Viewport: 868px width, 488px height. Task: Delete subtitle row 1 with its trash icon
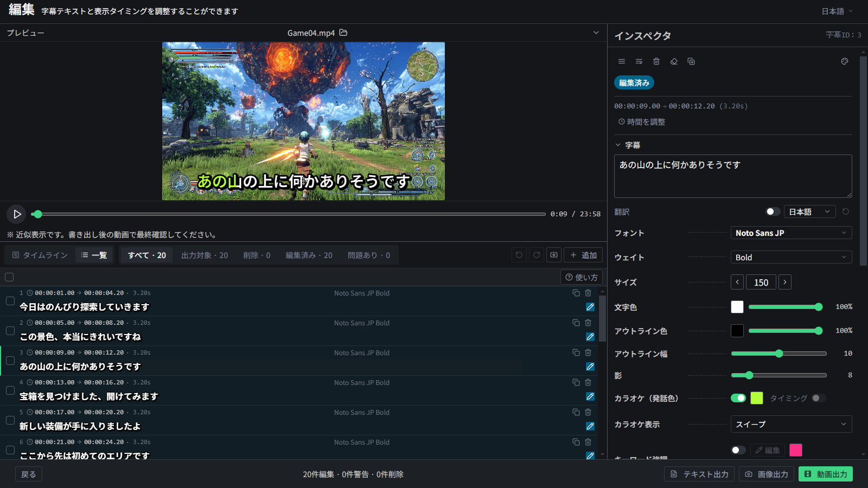pyautogui.click(x=588, y=293)
